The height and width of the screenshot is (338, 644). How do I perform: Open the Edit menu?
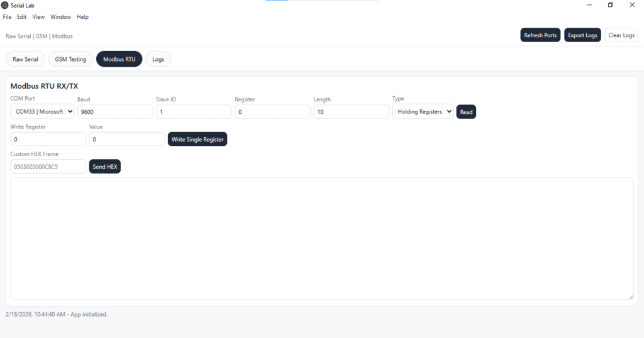[x=21, y=17]
